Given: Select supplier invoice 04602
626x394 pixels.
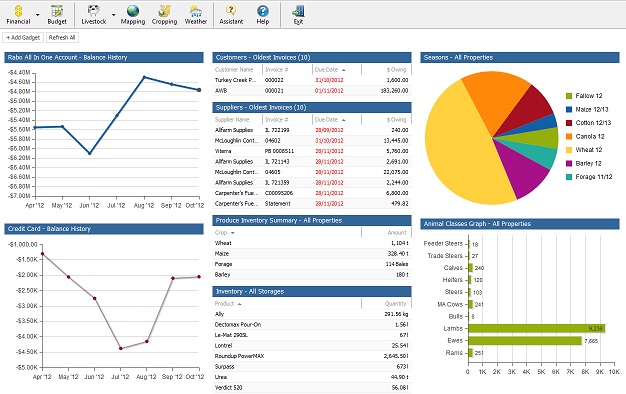Looking at the screenshot, I should 312,141.
